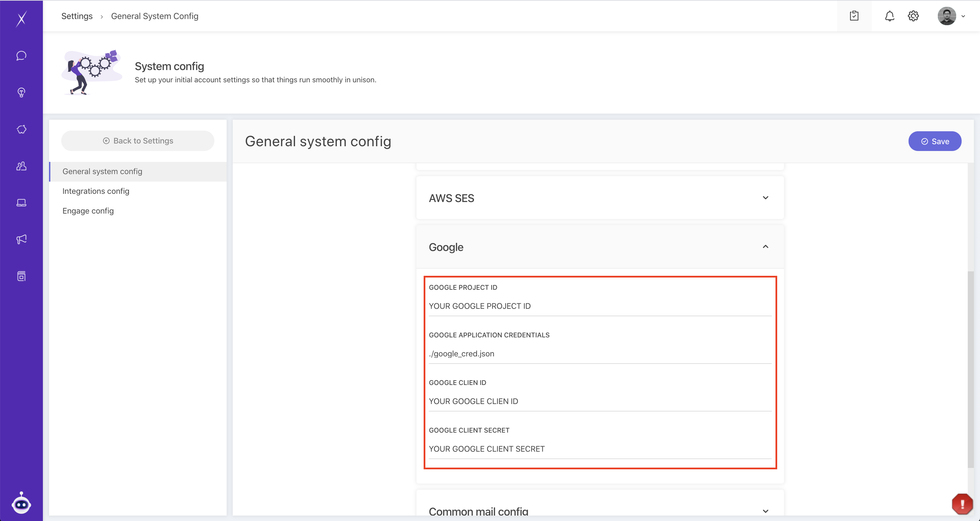Expand the Common mail config section

(x=765, y=511)
